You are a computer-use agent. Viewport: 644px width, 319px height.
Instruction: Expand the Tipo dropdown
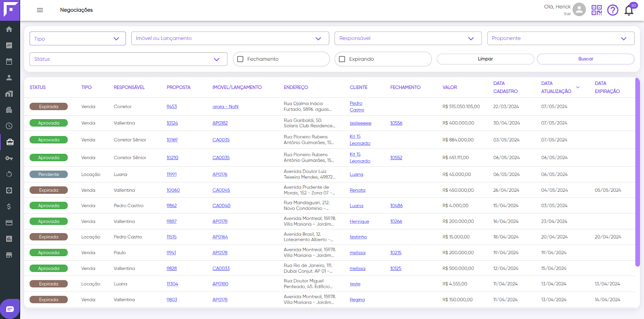click(x=78, y=39)
